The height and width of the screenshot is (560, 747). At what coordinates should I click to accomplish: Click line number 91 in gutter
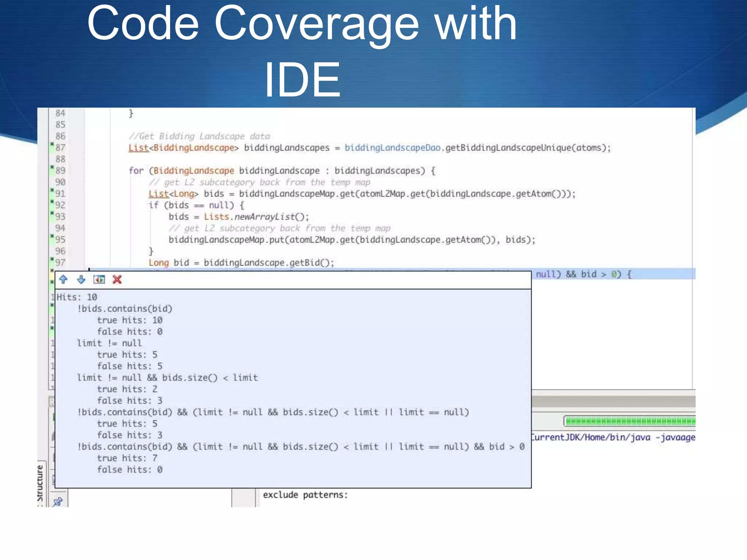pos(60,194)
